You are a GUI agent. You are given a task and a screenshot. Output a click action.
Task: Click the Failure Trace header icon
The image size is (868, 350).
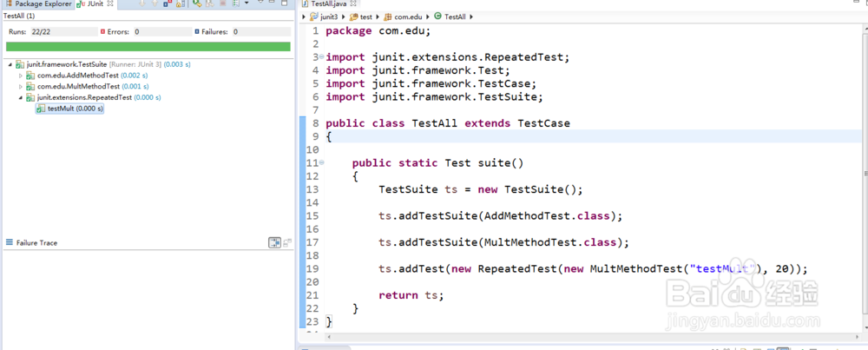9,242
